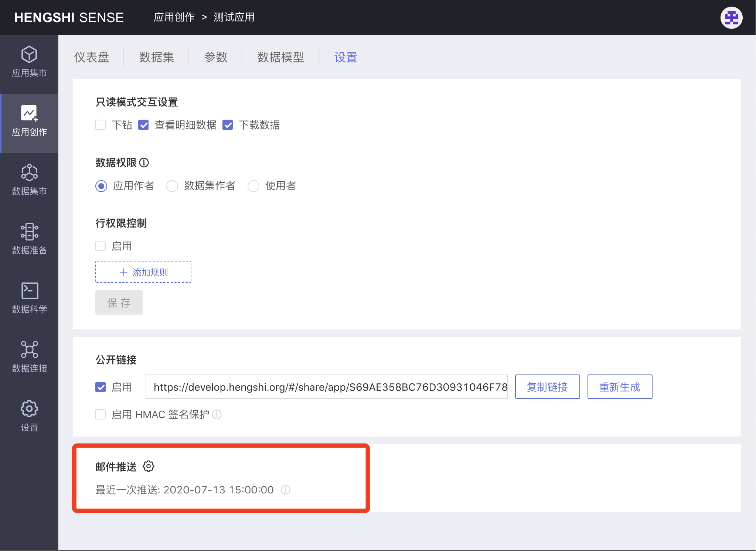The image size is (756, 551).
Task: Click the HENGSHI SENSE logo
Action: pos(69,17)
